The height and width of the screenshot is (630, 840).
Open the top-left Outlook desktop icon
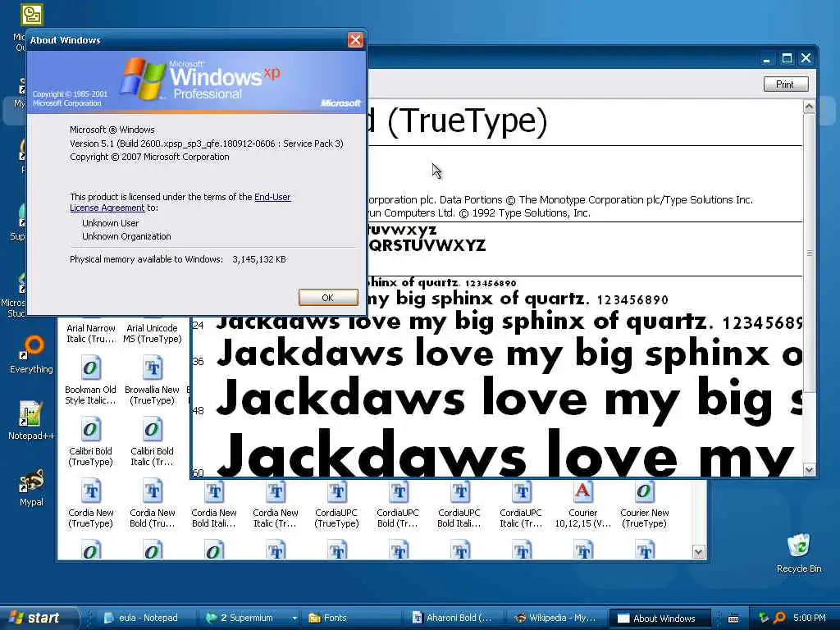coord(31,15)
